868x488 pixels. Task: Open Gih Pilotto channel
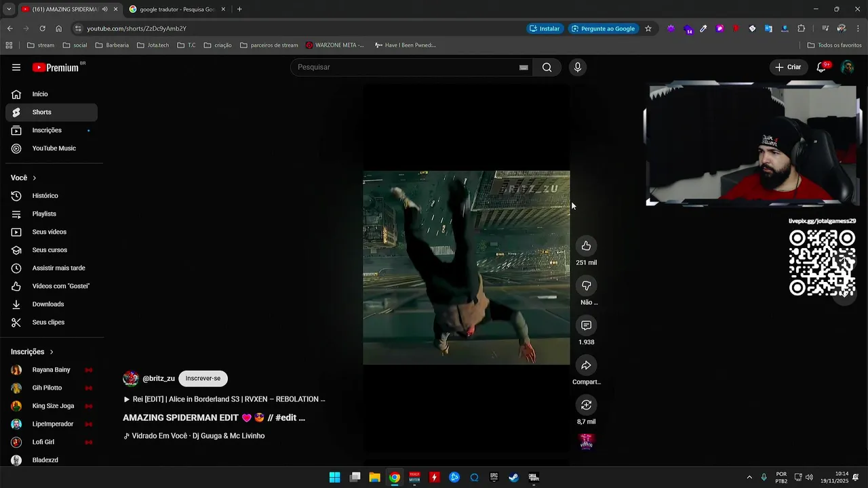click(52, 388)
